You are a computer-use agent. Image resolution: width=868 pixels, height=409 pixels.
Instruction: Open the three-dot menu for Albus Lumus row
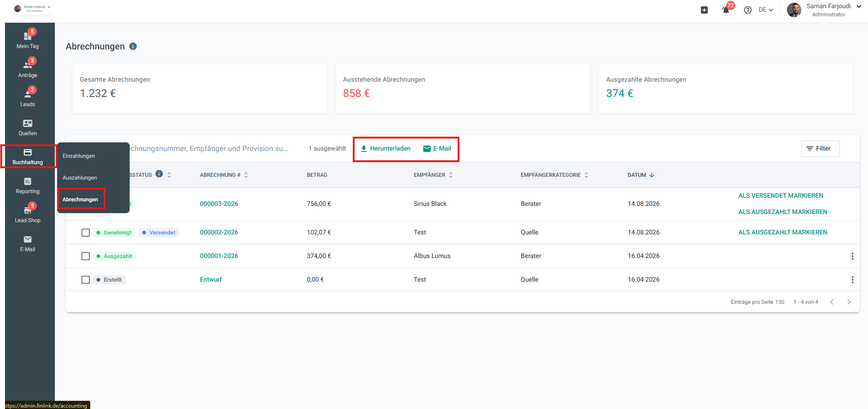pyautogui.click(x=852, y=256)
